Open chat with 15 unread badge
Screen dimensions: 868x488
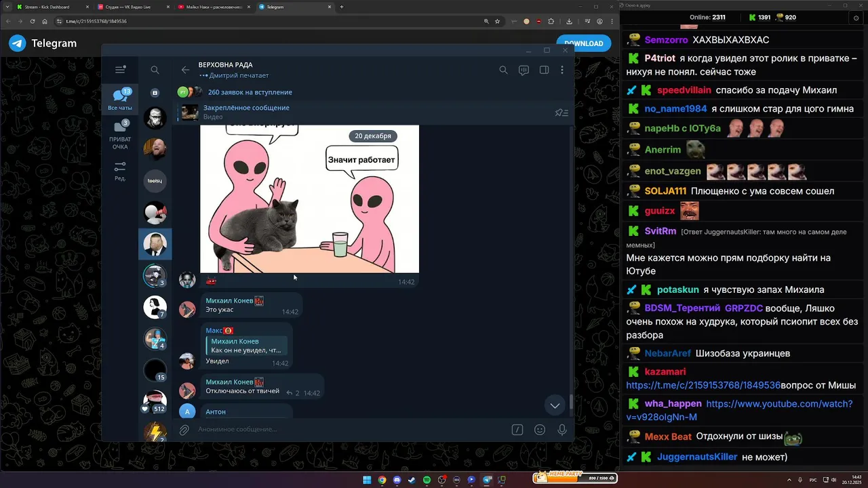coord(155,371)
